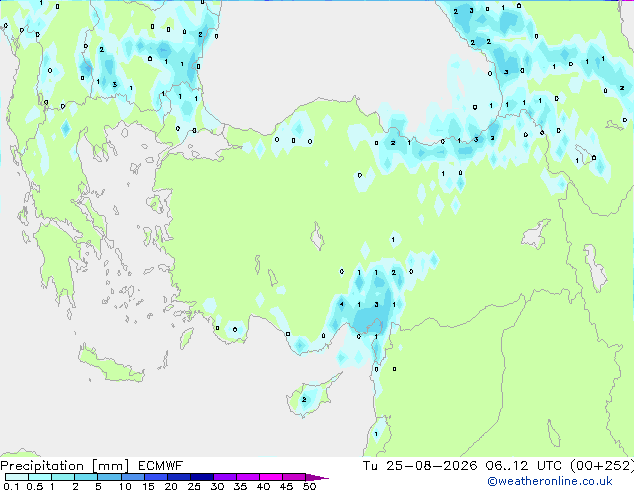The height and width of the screenshot is (490, 634).
Task: Choose the 25–30 mm navy legend swatch
Action: [x=201, y=477]
